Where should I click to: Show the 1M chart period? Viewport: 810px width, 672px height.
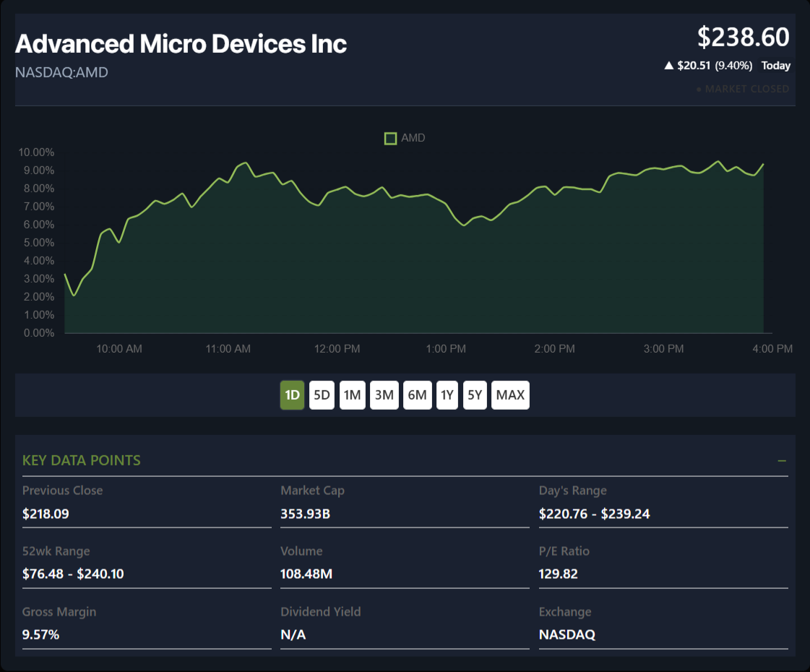click(x=352, y=395)
